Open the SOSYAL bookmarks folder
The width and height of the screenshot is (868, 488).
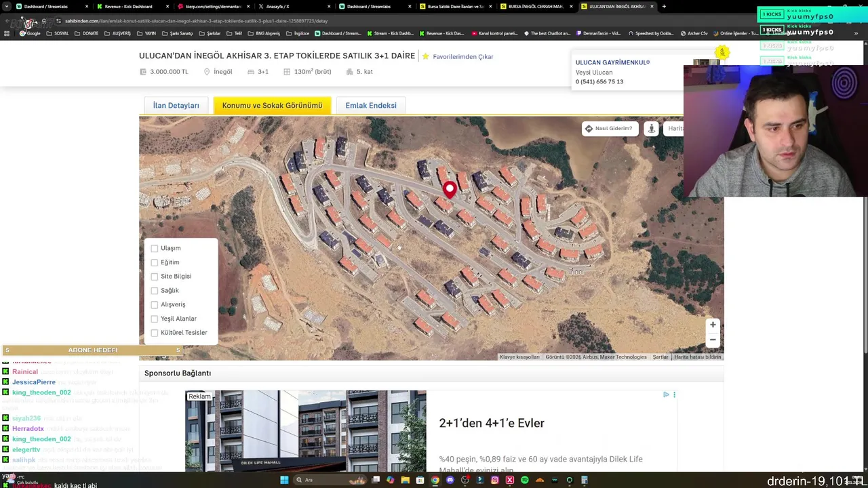coord(58,33)
